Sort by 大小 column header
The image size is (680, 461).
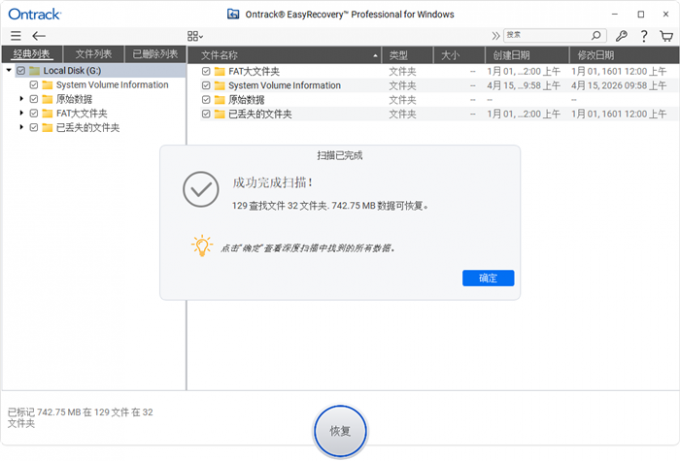(459, 55)
